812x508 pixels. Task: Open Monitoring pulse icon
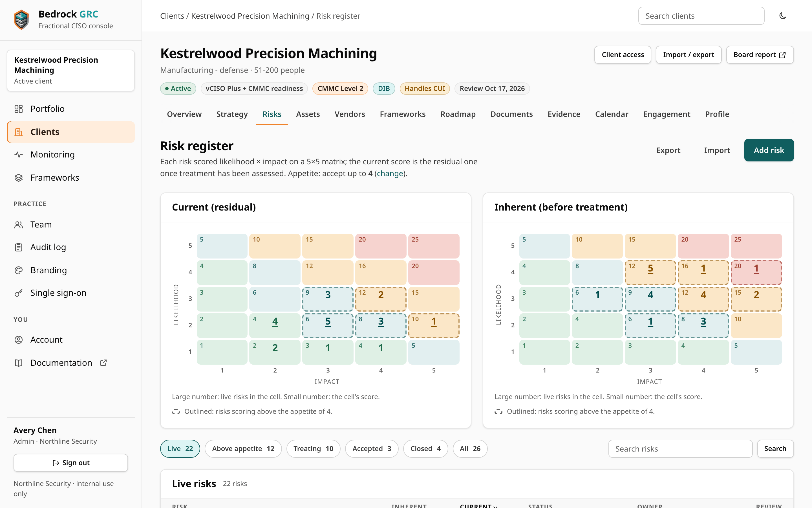point(18,155)
